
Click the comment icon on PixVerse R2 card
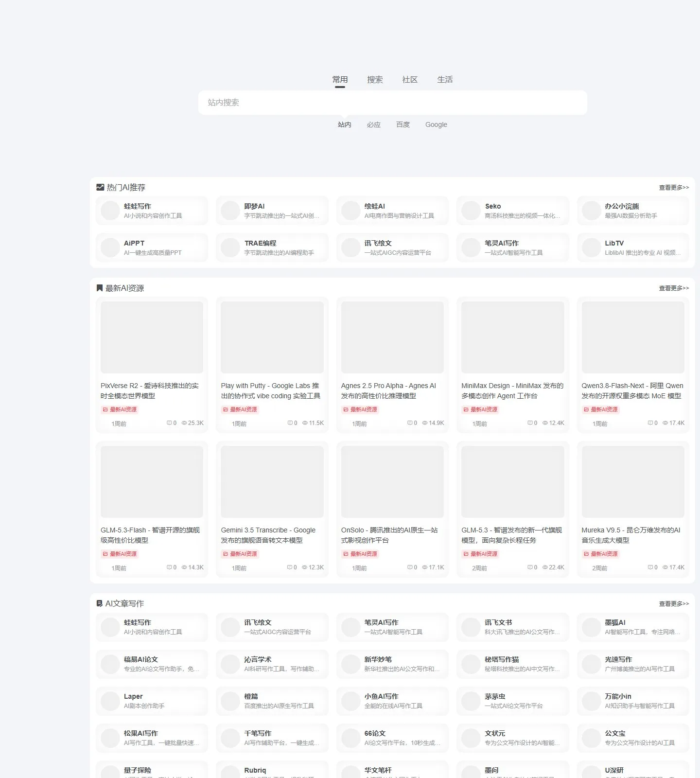tap(169, 423)
